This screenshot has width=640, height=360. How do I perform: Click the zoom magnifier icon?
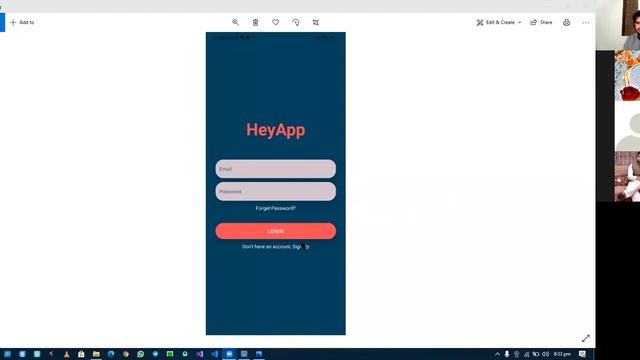tap(235, 22)
